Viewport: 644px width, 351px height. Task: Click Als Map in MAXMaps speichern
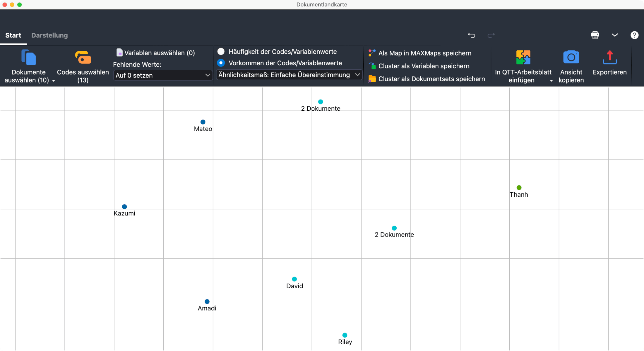424,53
